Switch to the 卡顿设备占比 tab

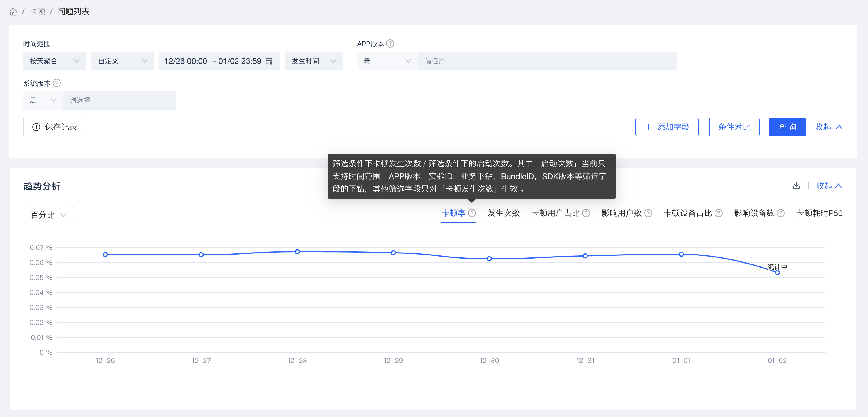pyautogui.click(x=688, y=213)
